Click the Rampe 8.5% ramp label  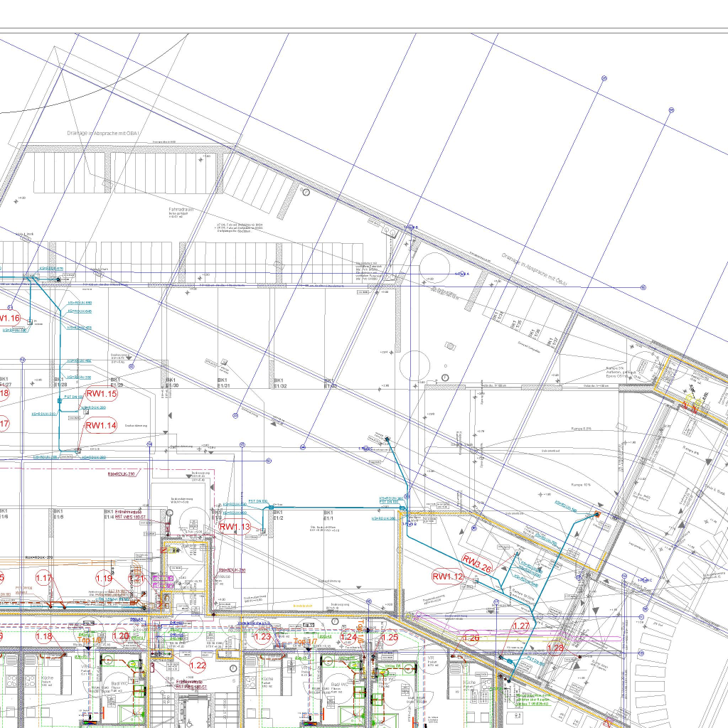(582, 429)
